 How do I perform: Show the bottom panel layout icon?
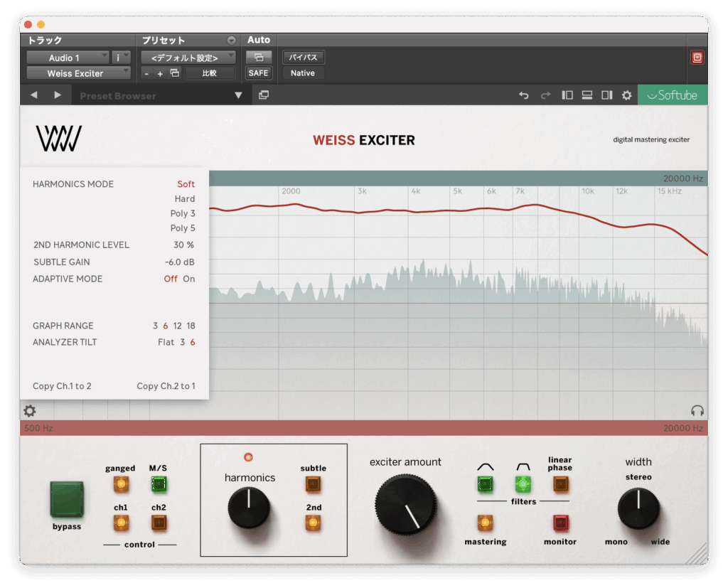pos(587,95)
